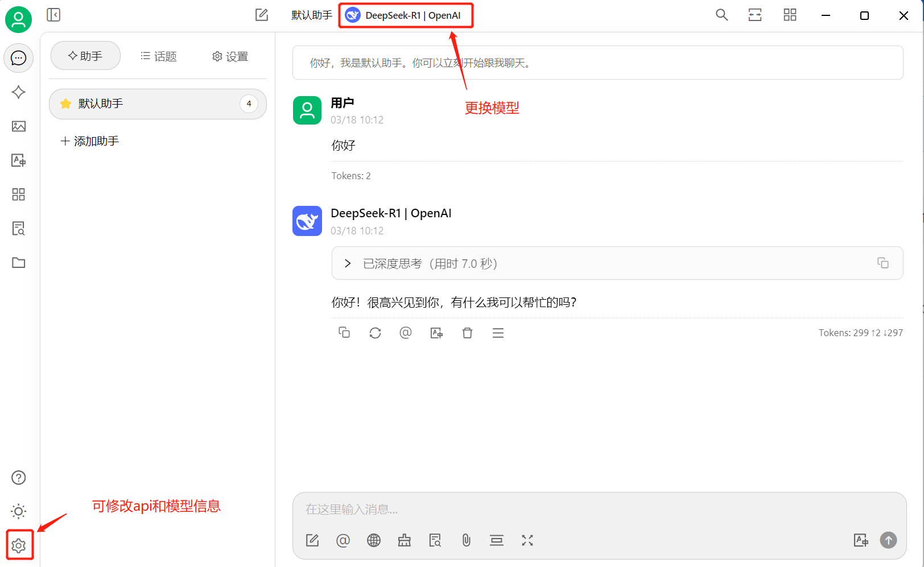The image size is (924, 567).
Task: Expand the input box fullscreen icon
Action: click(527, 540)
